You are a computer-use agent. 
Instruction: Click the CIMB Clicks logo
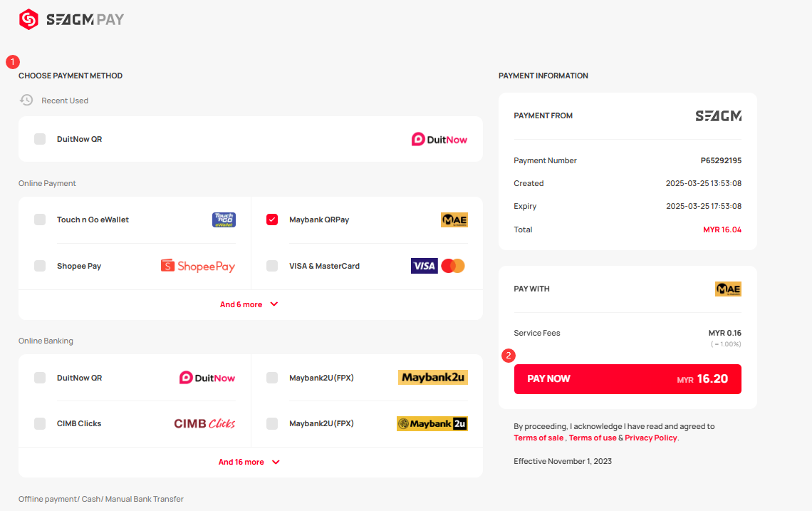[204, 423]
